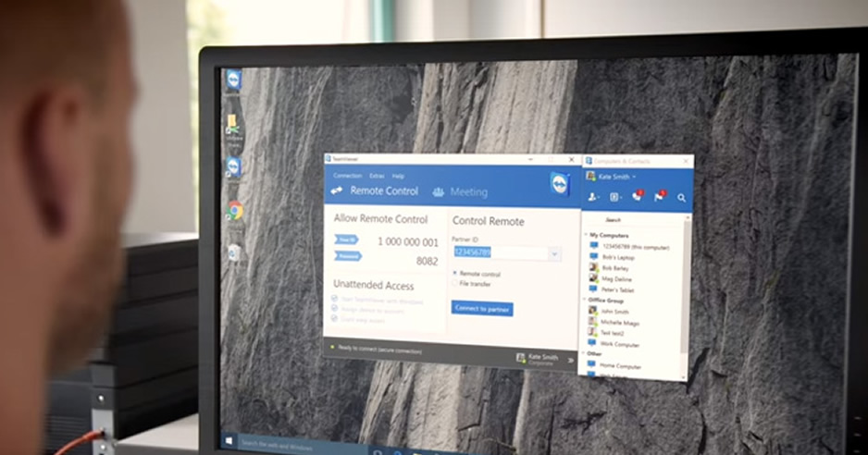868x455 pixels.
Task: Open the chat notifications icon
Action: point(638,196)
